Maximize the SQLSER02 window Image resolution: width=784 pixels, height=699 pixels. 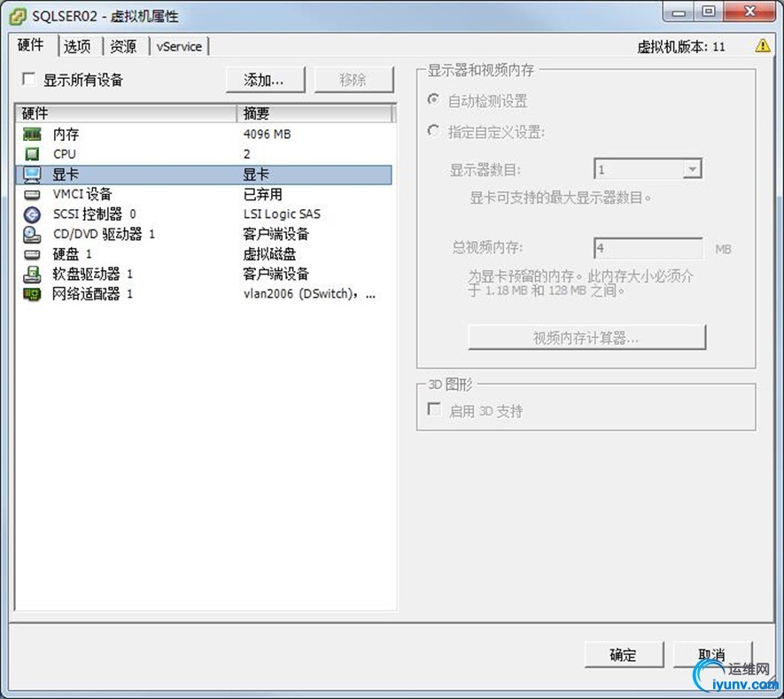coord(709,12)
